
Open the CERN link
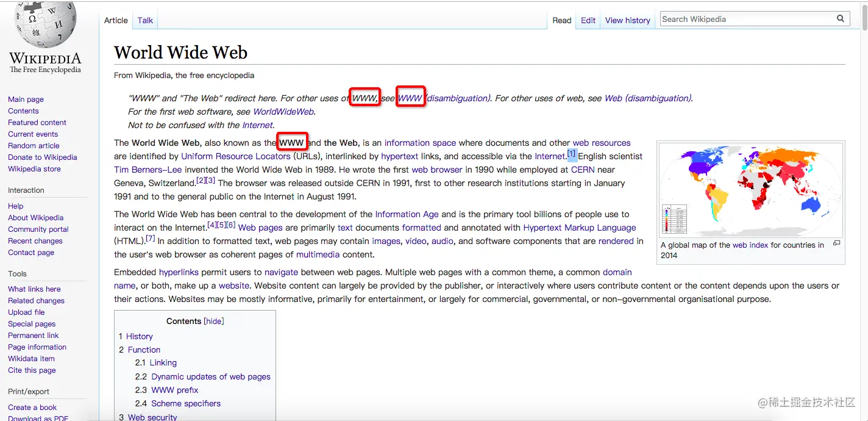coord(583,170)
